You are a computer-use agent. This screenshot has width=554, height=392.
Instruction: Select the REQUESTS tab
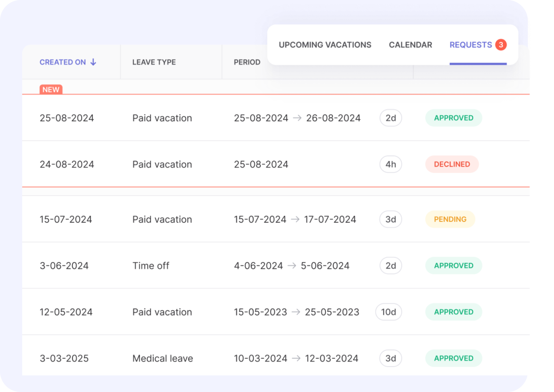click(x=470, y=45)
